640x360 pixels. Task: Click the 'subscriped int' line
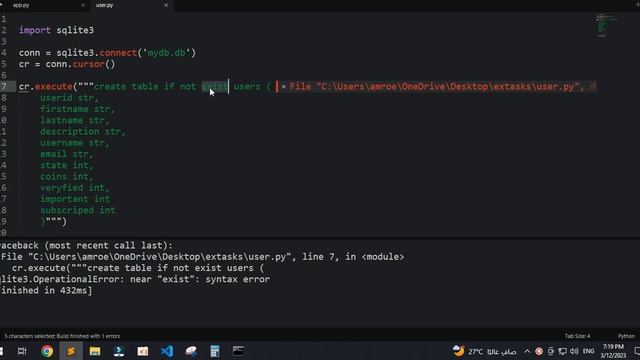(78, 210)
